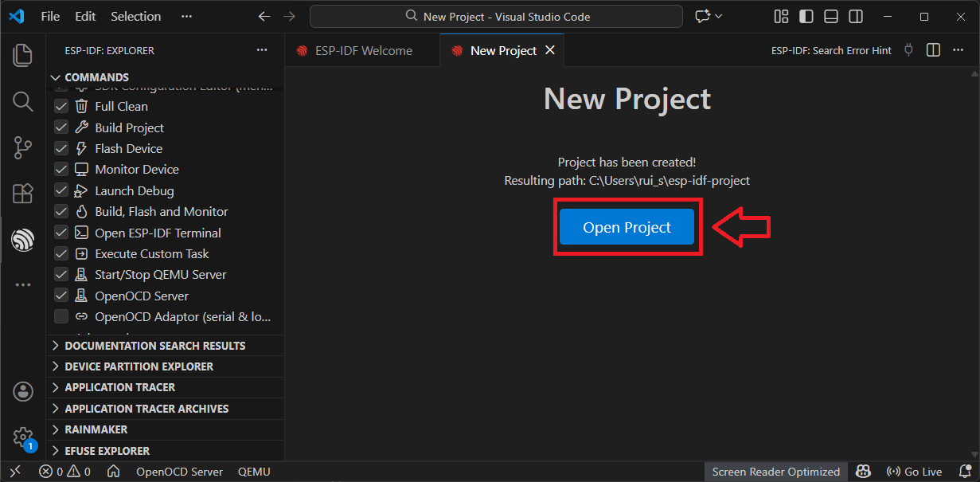Click QEMU in the status bar
This screenshot has width=980, height=482.
tap(253, 471)
